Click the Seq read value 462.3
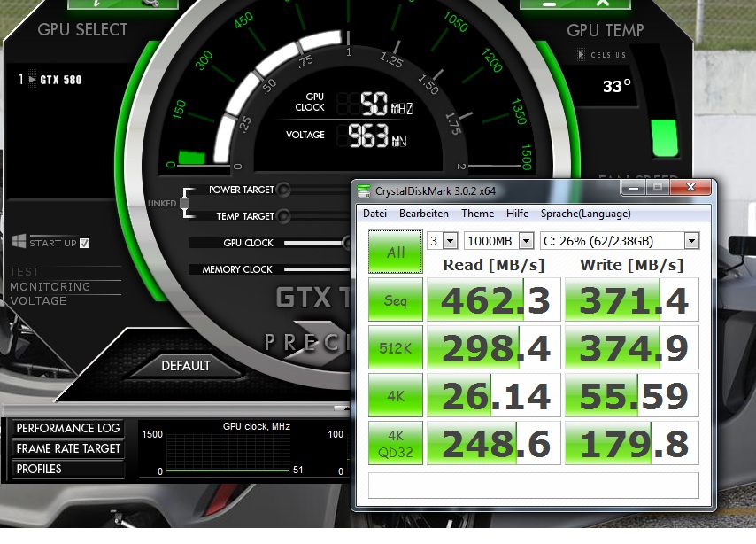Viewport: 756px width, 544px height. [x=494, y=299]
